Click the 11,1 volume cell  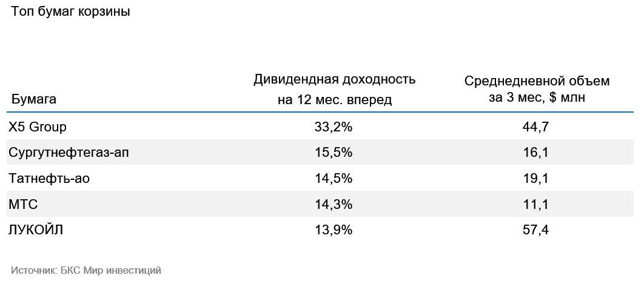click(x=537, y=205)
